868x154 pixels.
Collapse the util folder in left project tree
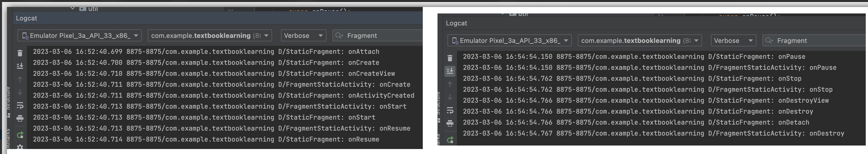pos(72,8)
